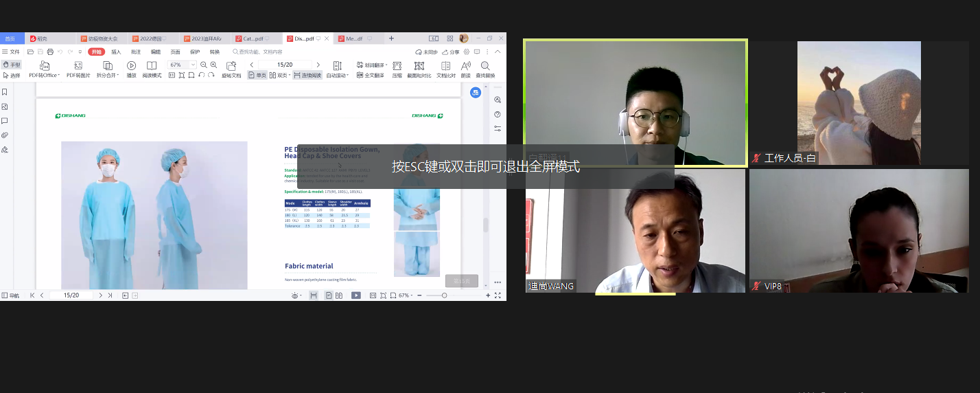Rotate view counterclockwise icon
The width and height of the screenshot is (980, 393).
point(202,75)
